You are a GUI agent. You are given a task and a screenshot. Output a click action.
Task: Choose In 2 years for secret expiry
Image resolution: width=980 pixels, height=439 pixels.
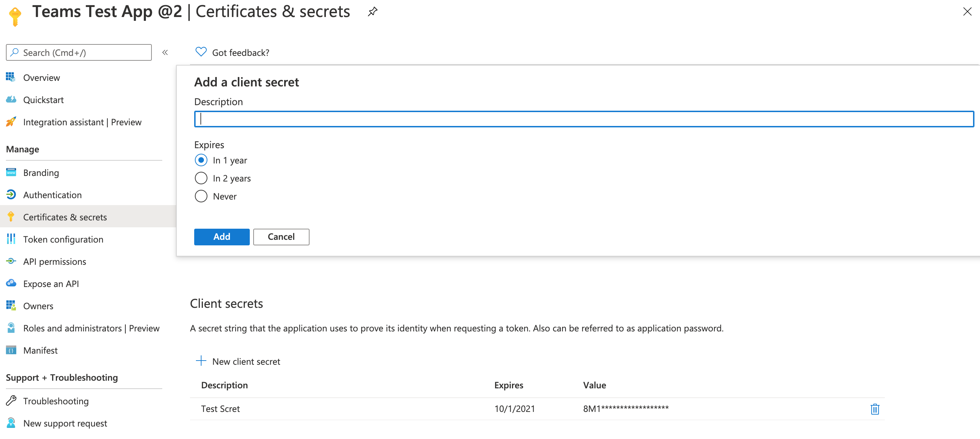tap(201, 178)
